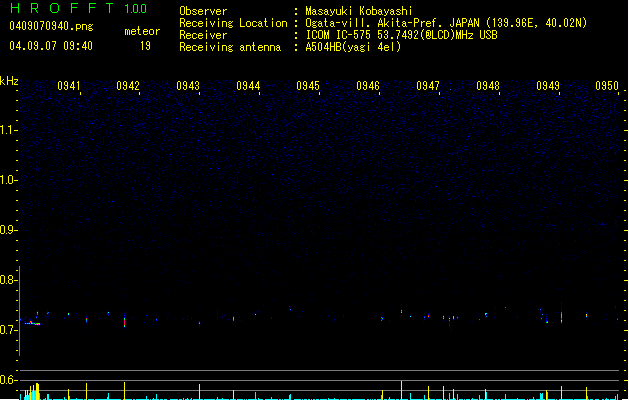Click the kHz axis unit label
Viewport: 629px width, 400px height.
[9, 81]
